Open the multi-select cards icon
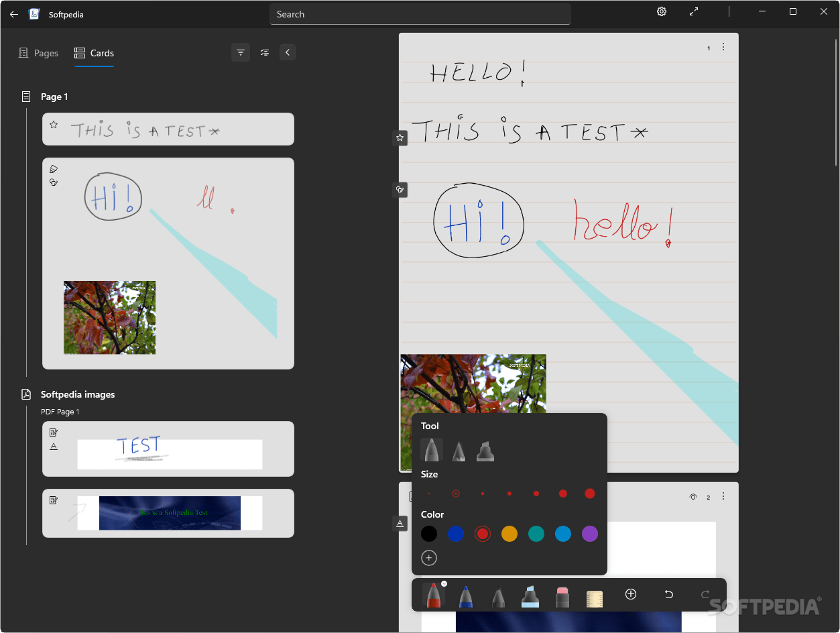The height and width of the screenshot is (633, 840). [x=264, y=52]
